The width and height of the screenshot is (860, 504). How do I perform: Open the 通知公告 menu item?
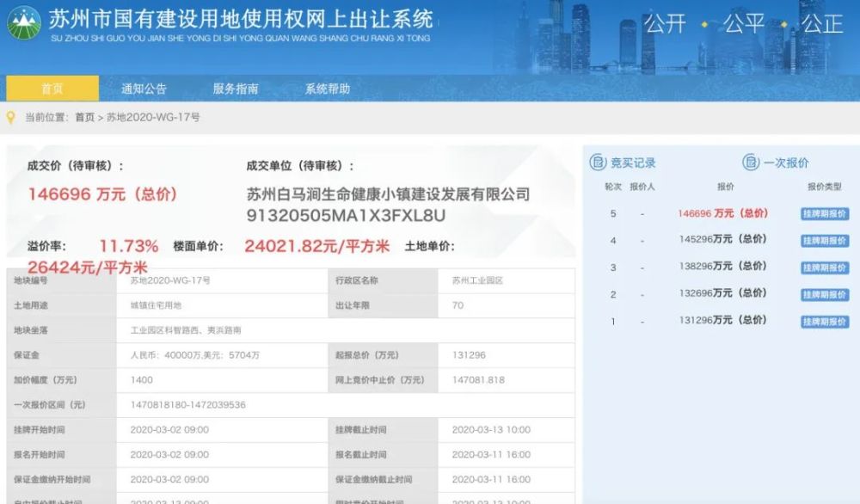point(144,89)
